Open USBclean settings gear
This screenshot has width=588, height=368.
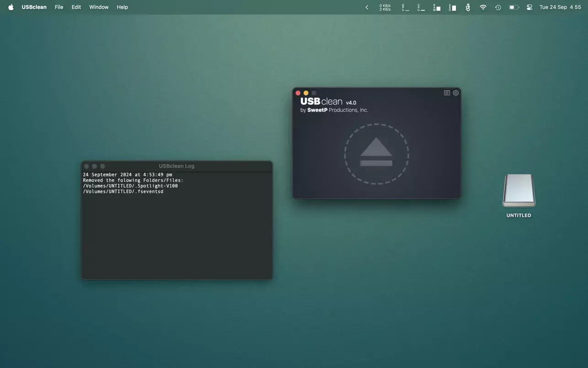point(456,93)
